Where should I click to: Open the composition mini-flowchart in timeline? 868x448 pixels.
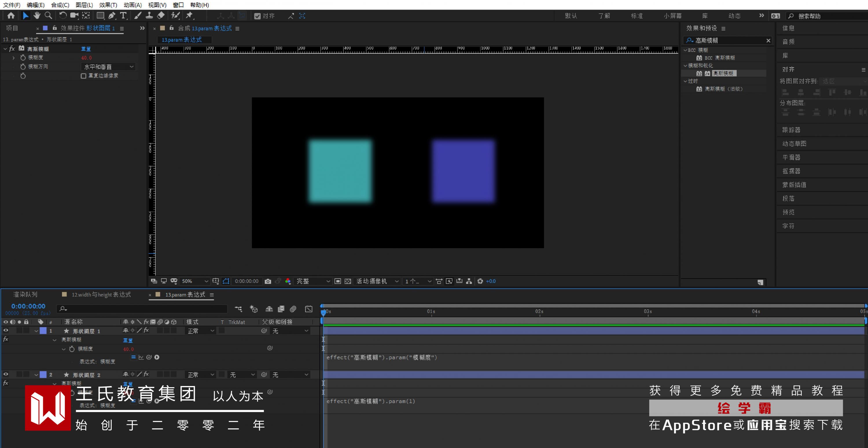click(x=239, y=309)
